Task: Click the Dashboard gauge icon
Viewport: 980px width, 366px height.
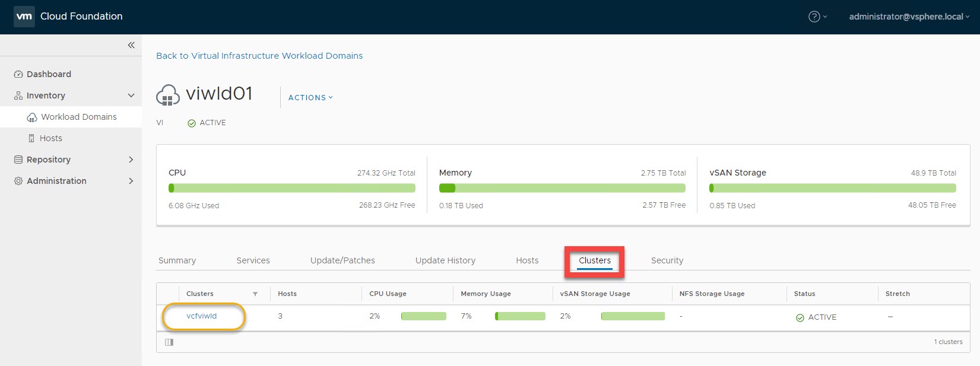Action: pyautogui.click(x=18, y=74)
